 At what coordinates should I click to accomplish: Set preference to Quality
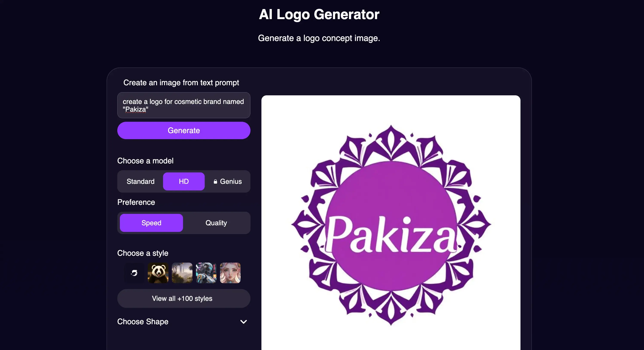pyautogui.click(x=216, y=223)
